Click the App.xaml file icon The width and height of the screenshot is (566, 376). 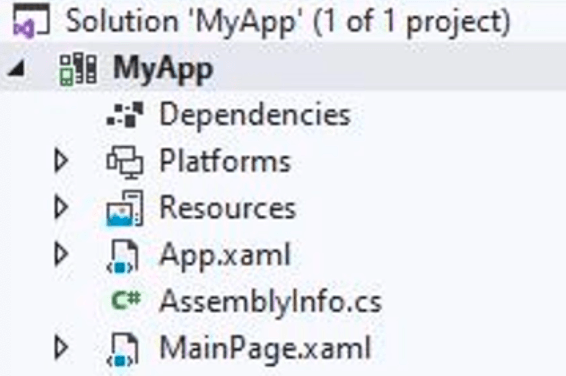click(123, 256)
